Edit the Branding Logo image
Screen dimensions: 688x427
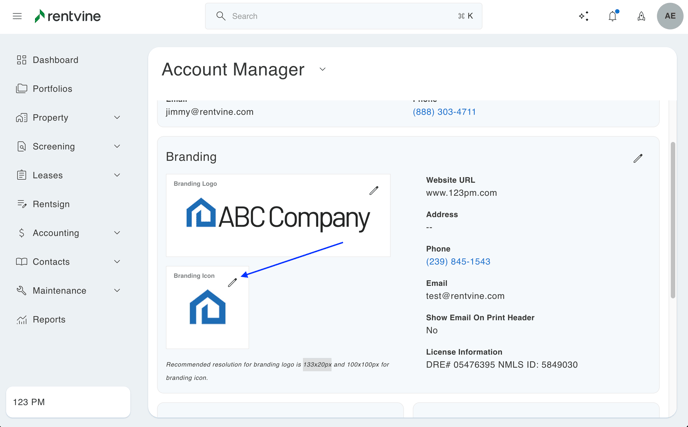coord(374,190)
